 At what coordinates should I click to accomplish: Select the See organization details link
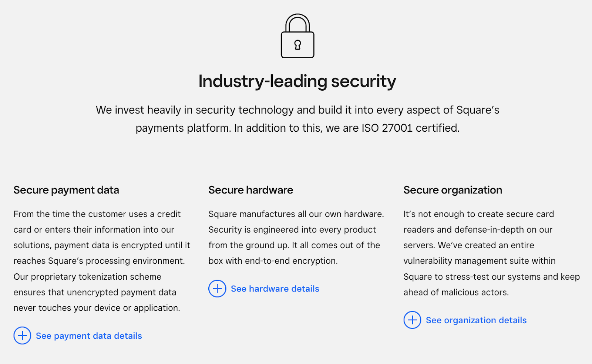click(476, 320)
